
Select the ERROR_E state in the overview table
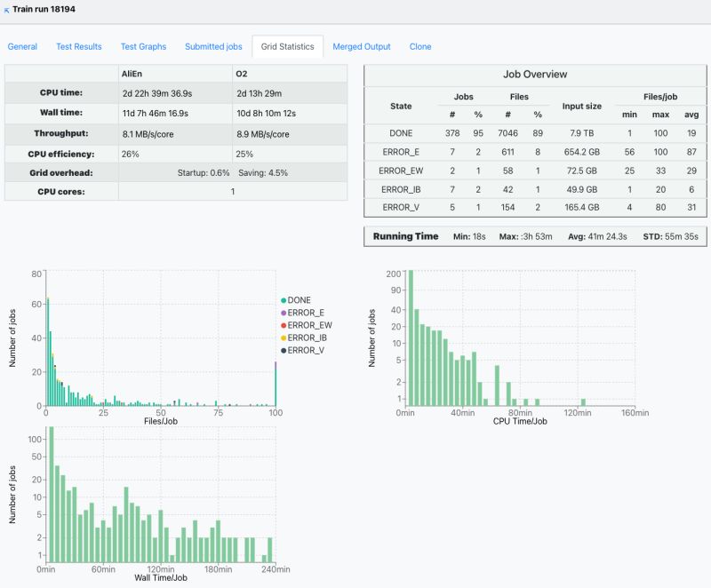401,152
